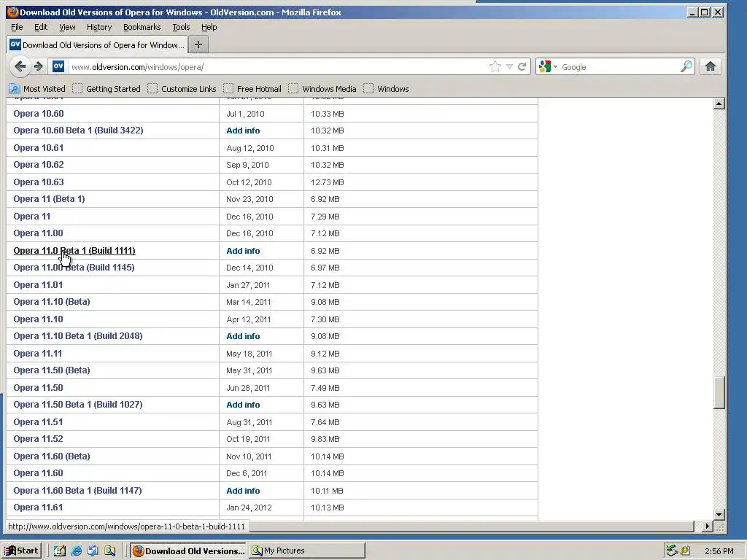The height and width of the screenshot is (560, 747).
Task: Open the Most Visited bookmarks folder
Action: [37, 88]
